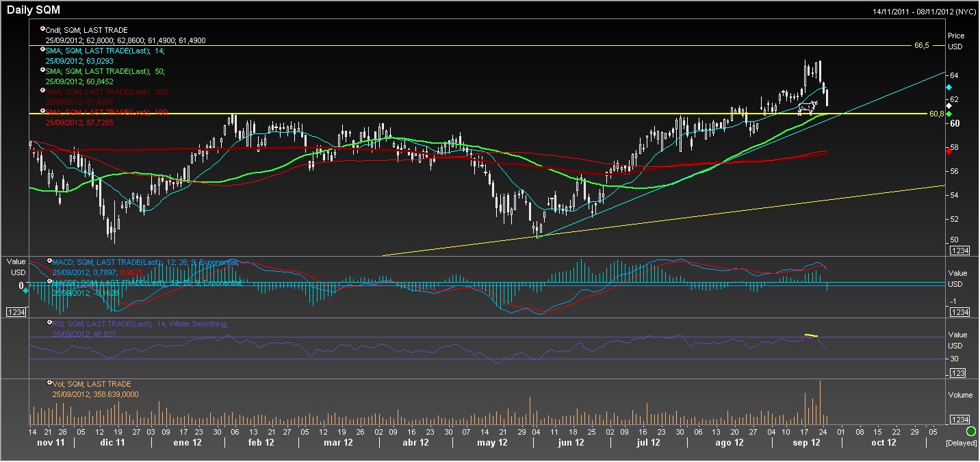
Task: Click the sep 12 month label
Action: [806, 443]
